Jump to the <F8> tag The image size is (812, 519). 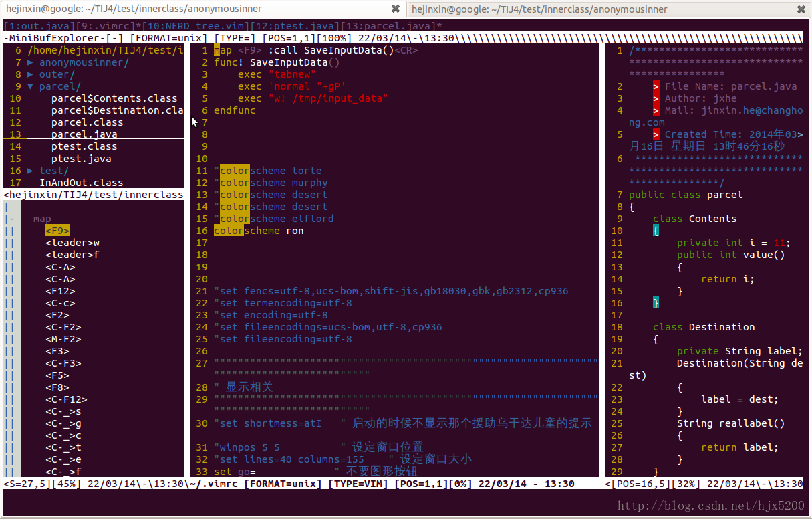[x=57, y=387]
